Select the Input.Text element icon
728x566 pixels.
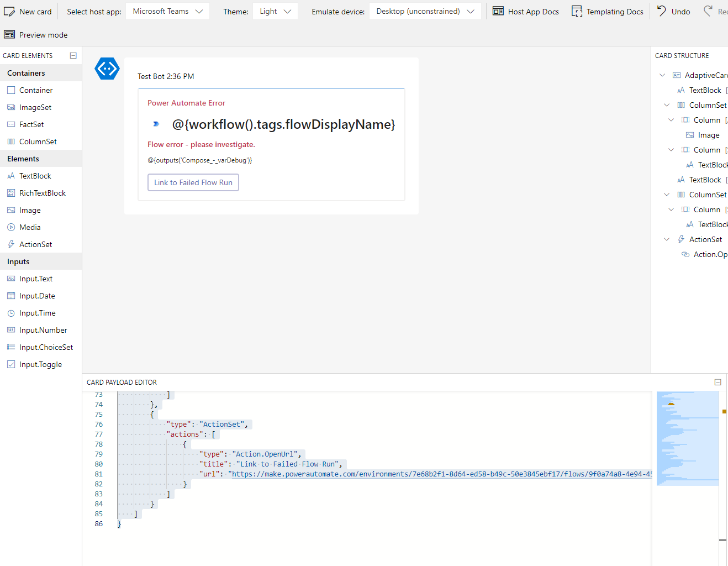click(x=11, y=279)
